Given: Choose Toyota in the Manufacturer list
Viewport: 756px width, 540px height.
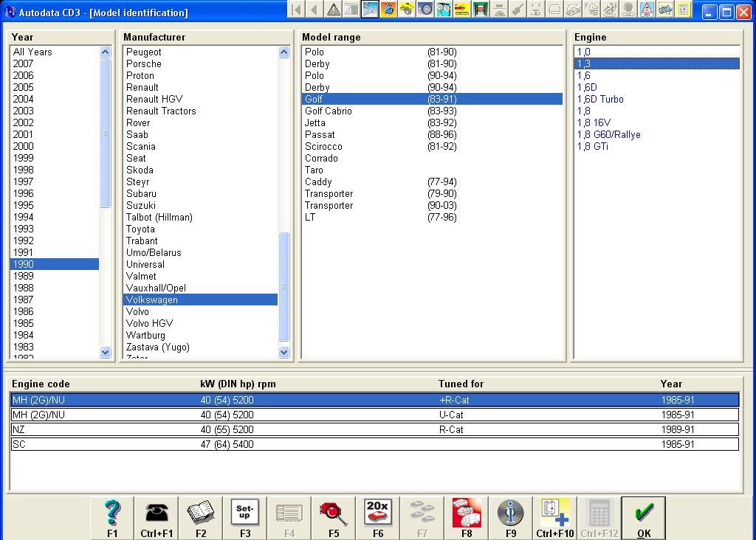Looking at the screenshot, I should [x=140, y=229].
